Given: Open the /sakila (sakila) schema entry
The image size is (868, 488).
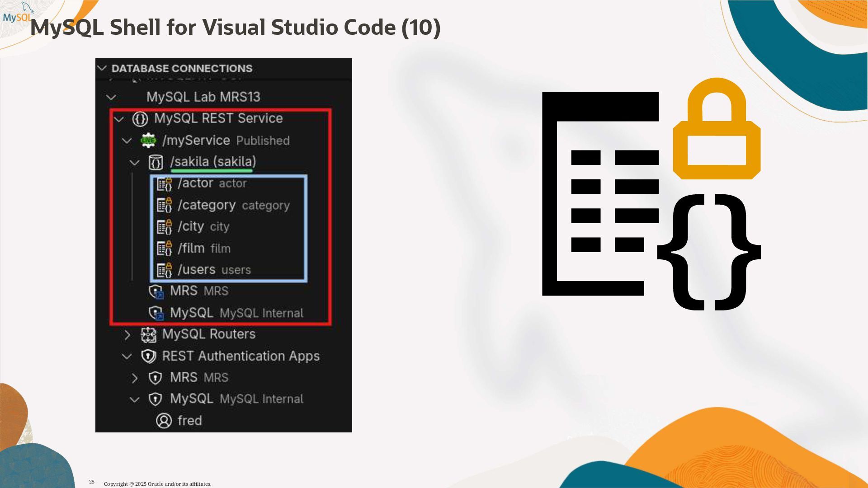Looking at the screenshot, I should coord(212,162).
